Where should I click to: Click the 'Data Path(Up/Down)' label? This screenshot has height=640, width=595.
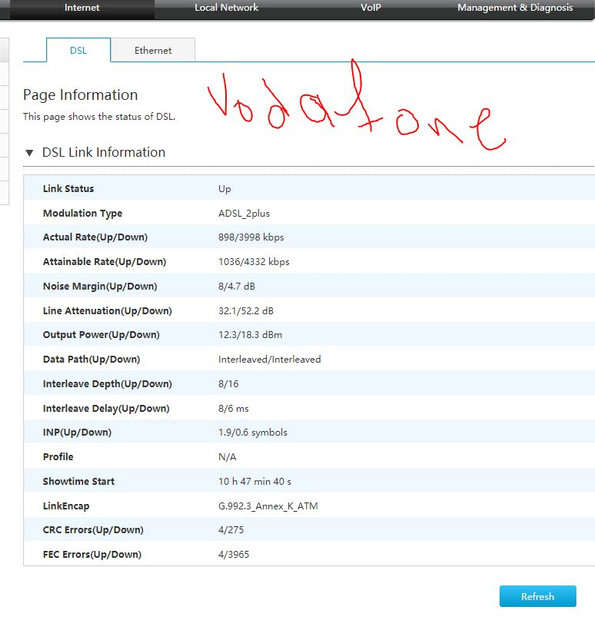pyautogui.click(x=91, y=359)
